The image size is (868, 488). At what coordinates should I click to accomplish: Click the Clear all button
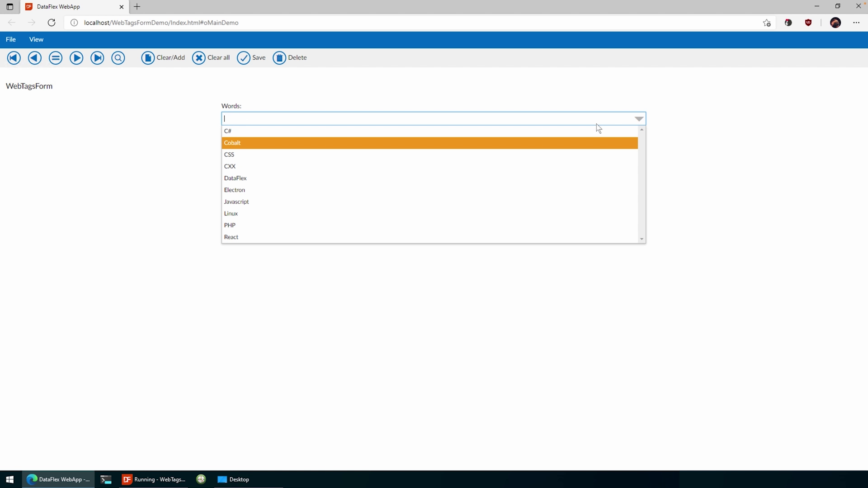click(211, 58)
